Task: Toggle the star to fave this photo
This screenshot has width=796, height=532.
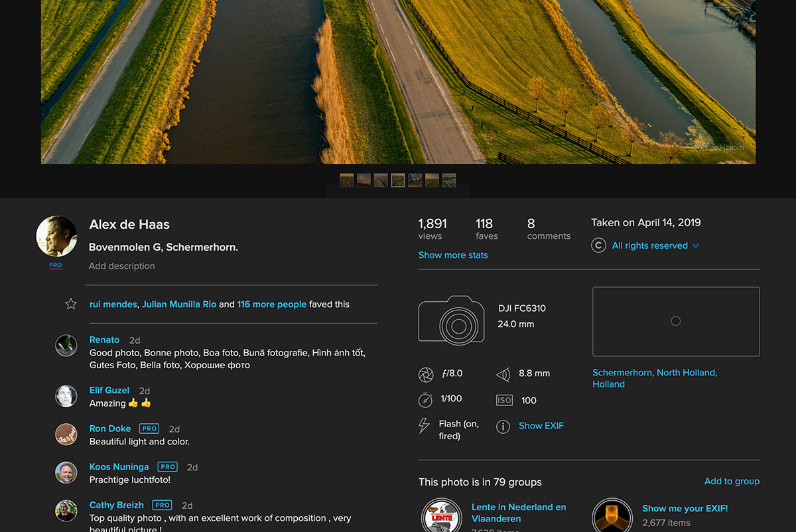Action: [x=71, y=304]
